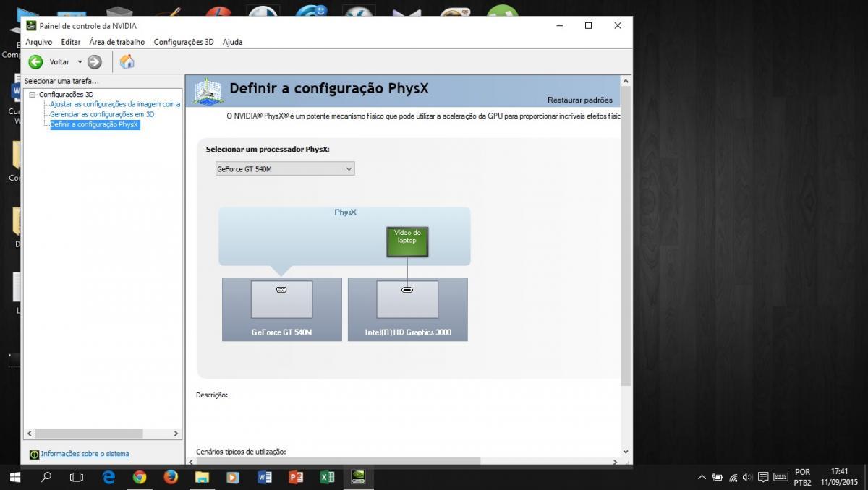Open the Action Center notifications icon
The height and width of the screenshot is (490, 868).
point(763,478)
